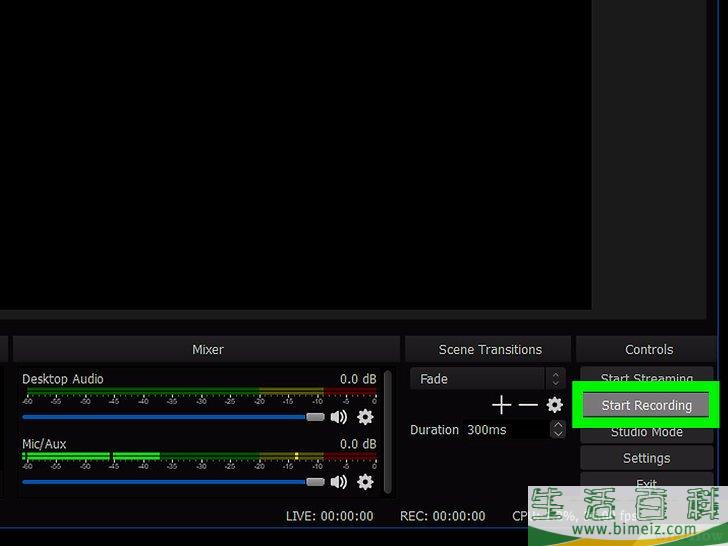Open transition properties gear icon

click(554, 405)
